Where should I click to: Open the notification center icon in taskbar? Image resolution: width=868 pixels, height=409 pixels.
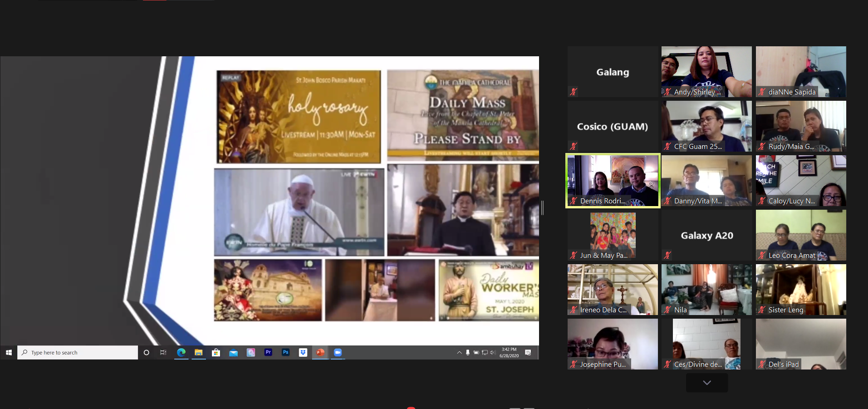coord(528,352)
